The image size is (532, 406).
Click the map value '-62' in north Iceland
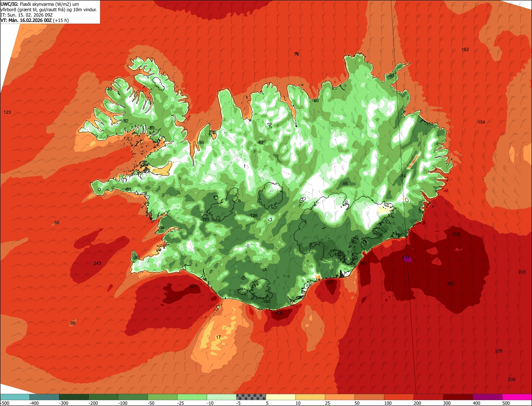260,143
